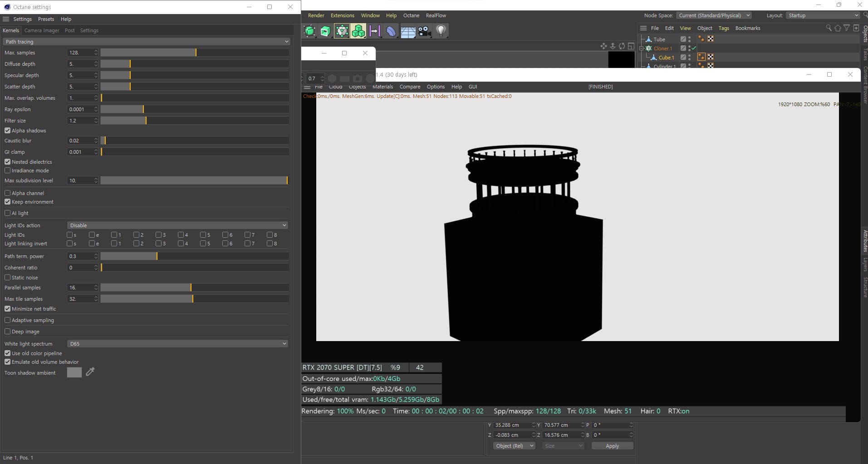Open the White light spectrum D65 dropdown
868x464 pixels.
click(177, 344)
